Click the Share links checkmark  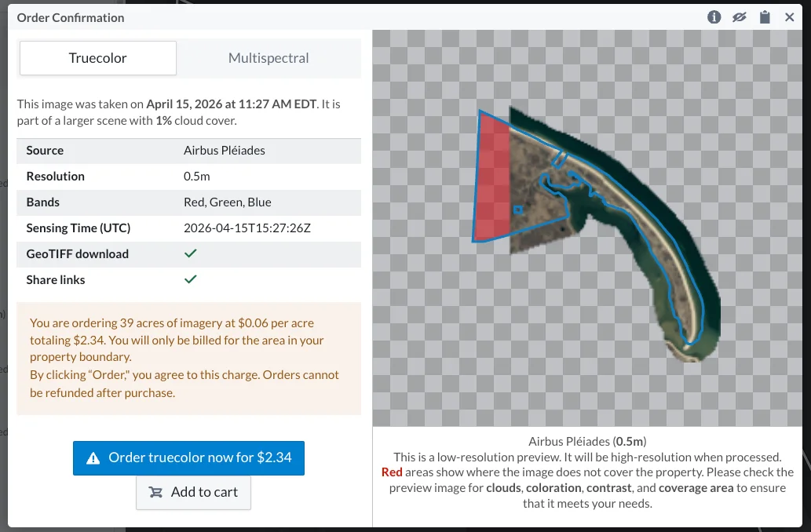[190, 279]
